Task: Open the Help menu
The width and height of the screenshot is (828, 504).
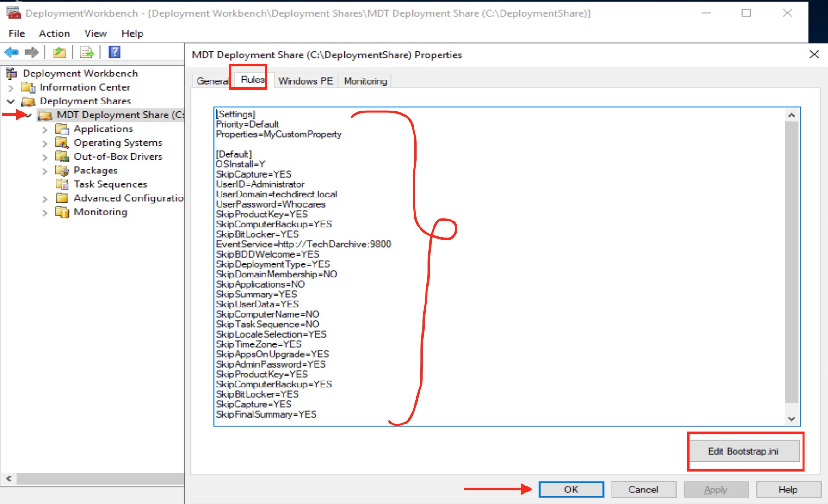Action: (x=132, y=33)
